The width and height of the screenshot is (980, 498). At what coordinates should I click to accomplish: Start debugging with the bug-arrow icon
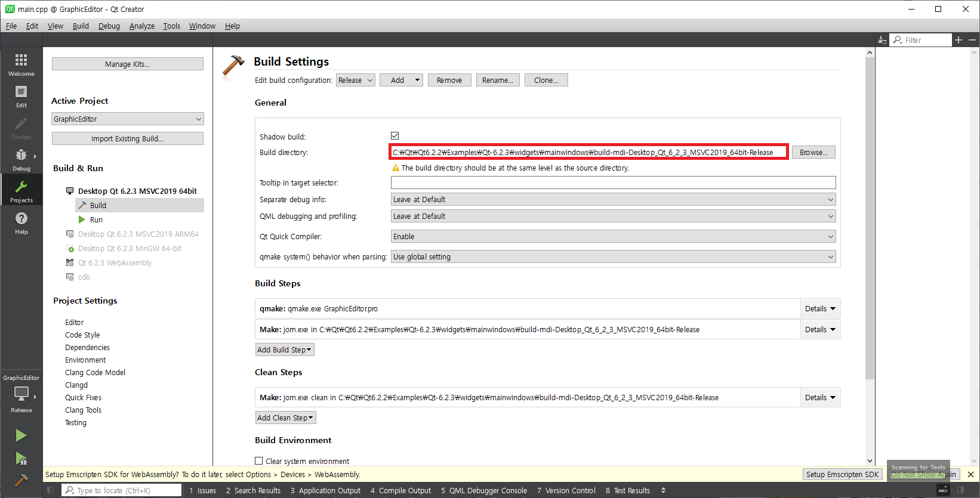(x=21, y=458)
